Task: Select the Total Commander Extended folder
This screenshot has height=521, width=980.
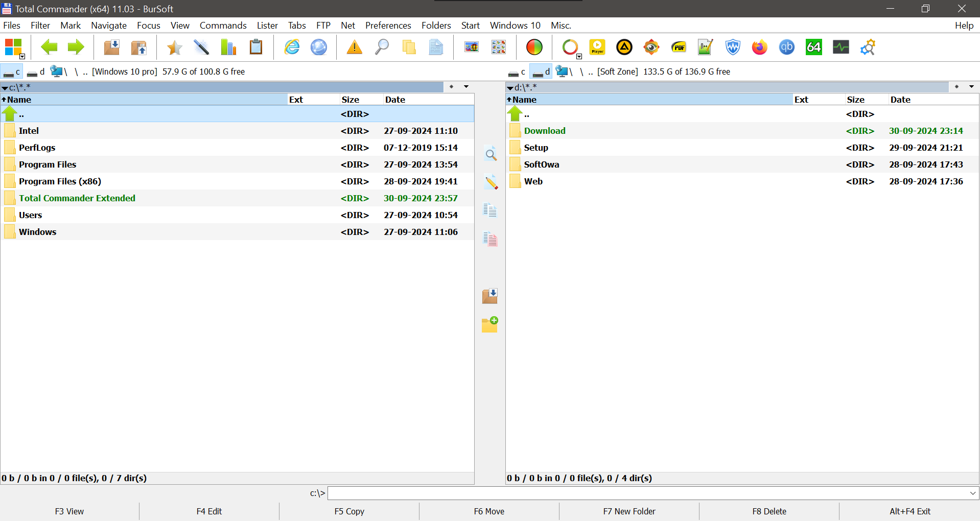Action: tap(77, 198)
